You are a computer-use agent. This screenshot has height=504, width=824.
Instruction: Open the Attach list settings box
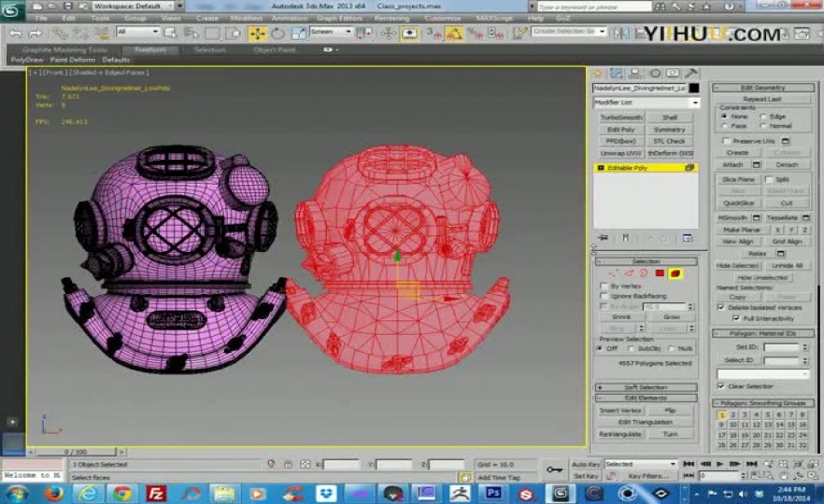pyautogui.click(x=756, y=165)
